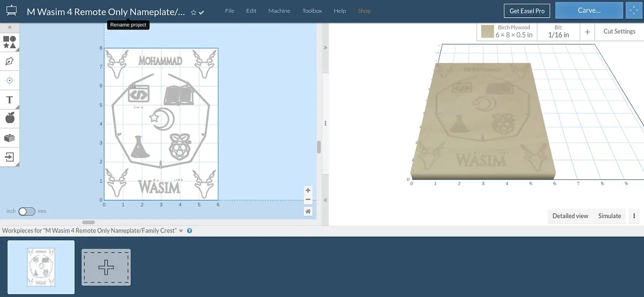Image resolution: width=644 pixels, height=297 pixels.
Task: Select the code window icon on canvas
Action: click(x=138, y=94)
